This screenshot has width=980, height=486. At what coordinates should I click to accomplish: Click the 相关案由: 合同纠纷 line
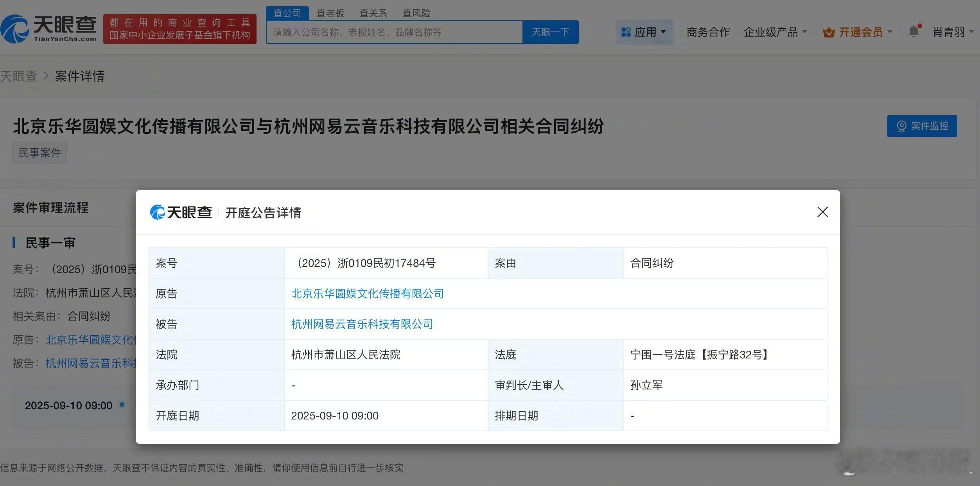pos(62,316)
